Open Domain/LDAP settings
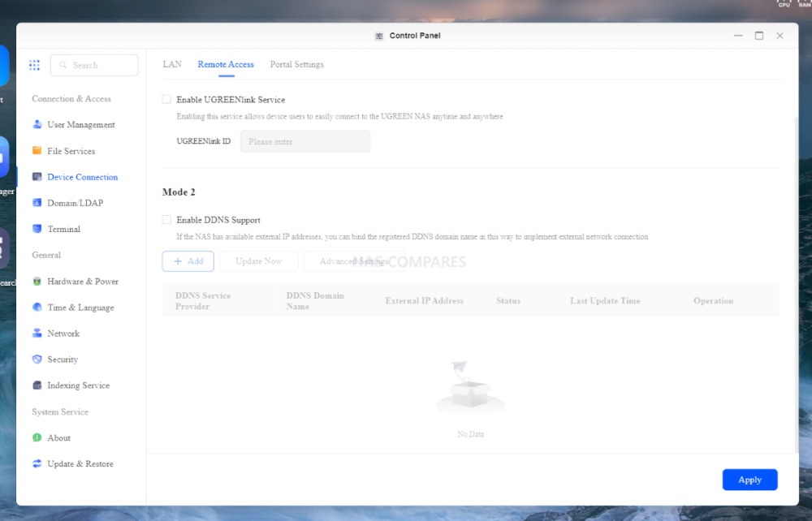 coord(75,203)
